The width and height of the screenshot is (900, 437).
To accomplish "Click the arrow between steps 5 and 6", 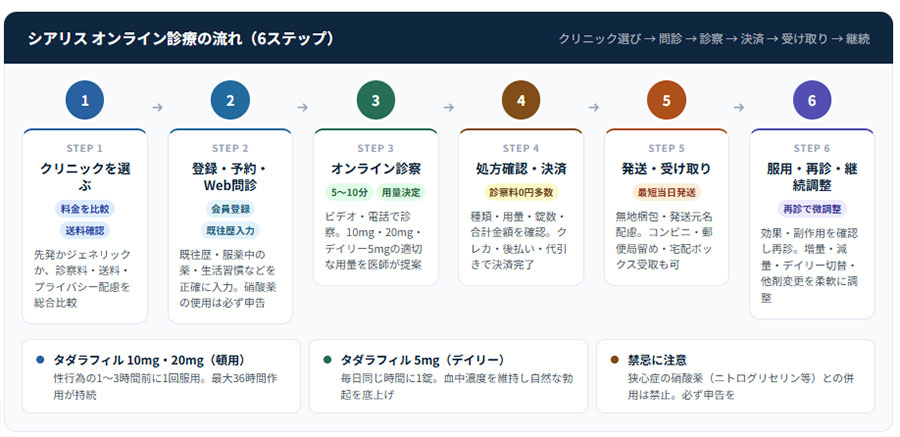I will (x=739, y=107).
